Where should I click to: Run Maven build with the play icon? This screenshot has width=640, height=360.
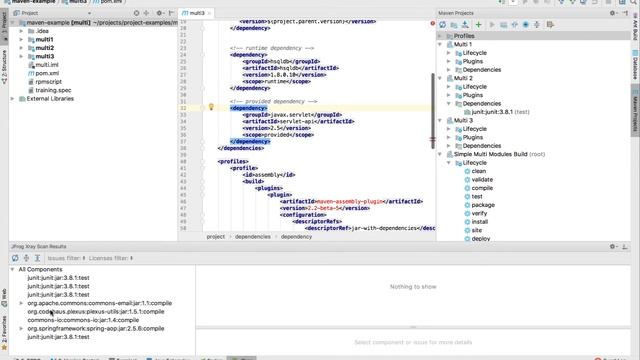tap(492, 25)
